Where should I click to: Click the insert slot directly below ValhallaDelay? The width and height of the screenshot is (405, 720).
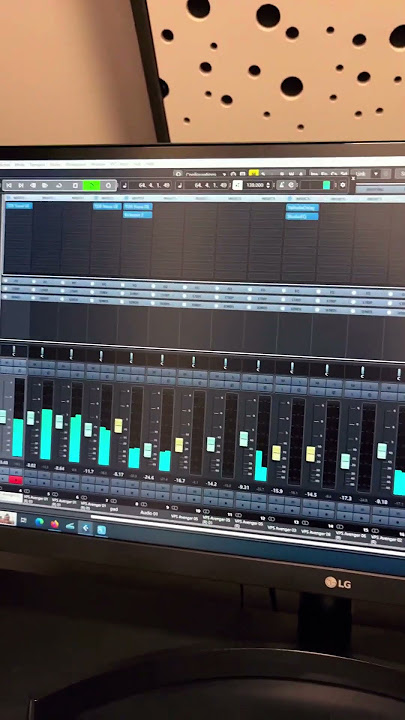click(302, 216)
